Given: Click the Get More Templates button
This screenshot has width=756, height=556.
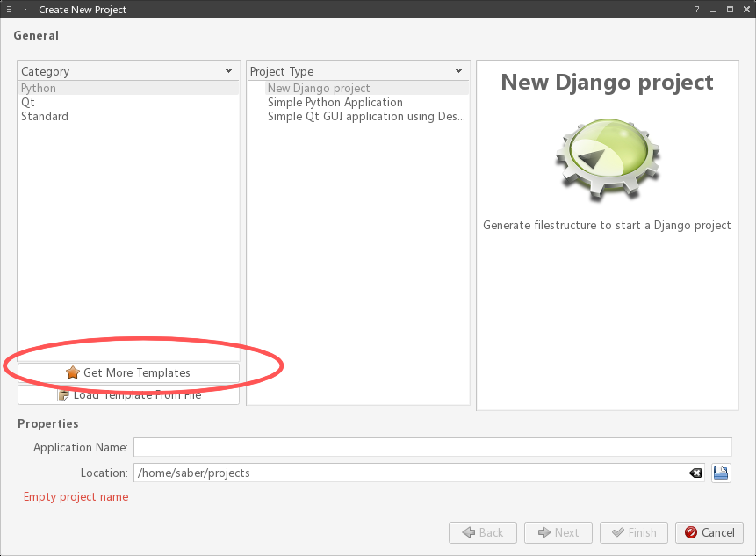Looking at the screenshot, I should click(128, 372).
